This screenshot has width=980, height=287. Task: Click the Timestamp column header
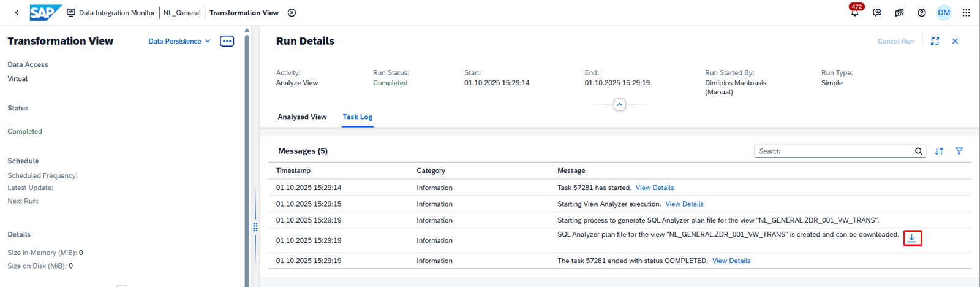click(x=293, y=170)
